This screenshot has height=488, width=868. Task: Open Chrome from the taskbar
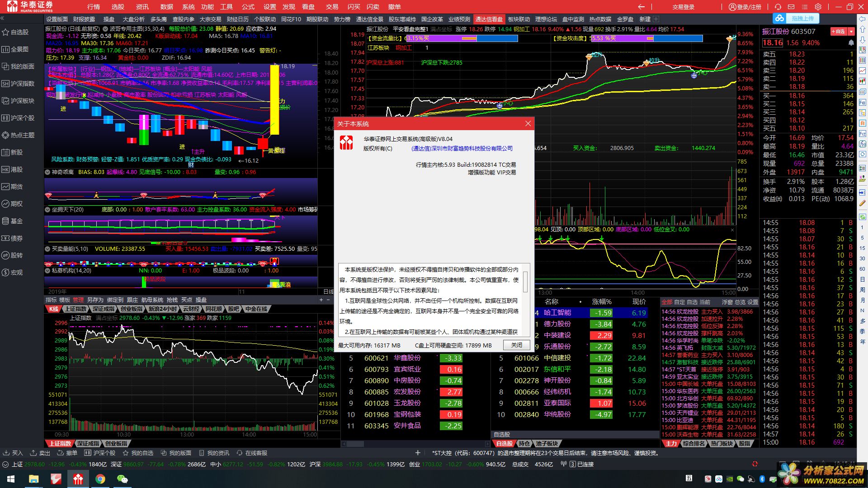click(x=100, y=479)
